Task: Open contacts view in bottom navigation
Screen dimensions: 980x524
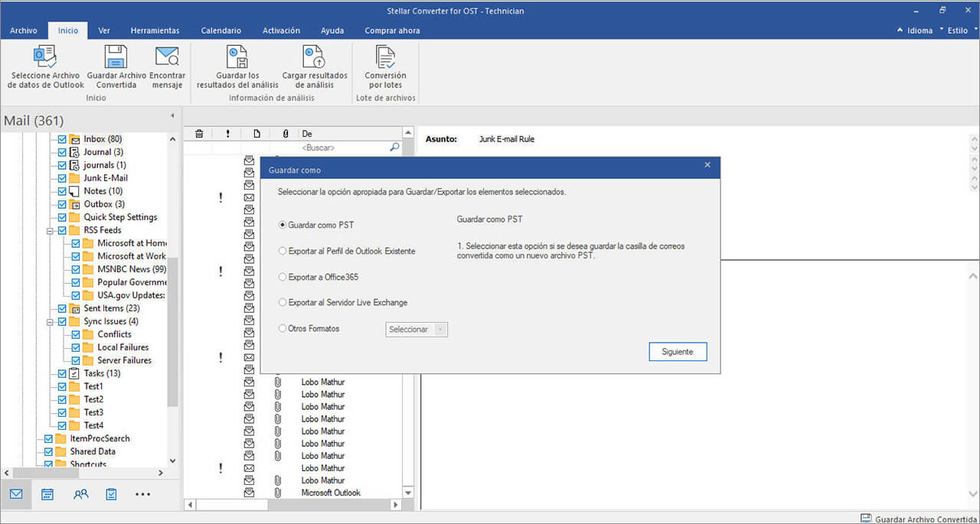Action: (80, 494)
